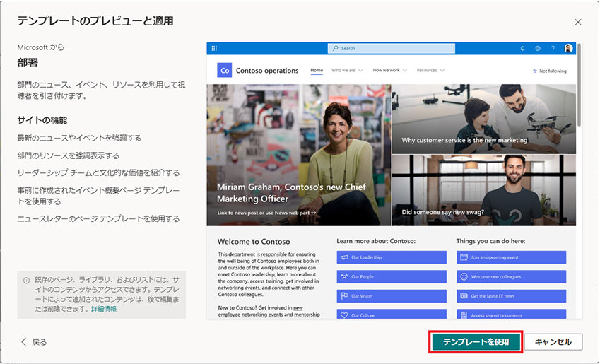The image size is (600, 364).
Task: Click the Link to news post text
Action: click(266, 213)
